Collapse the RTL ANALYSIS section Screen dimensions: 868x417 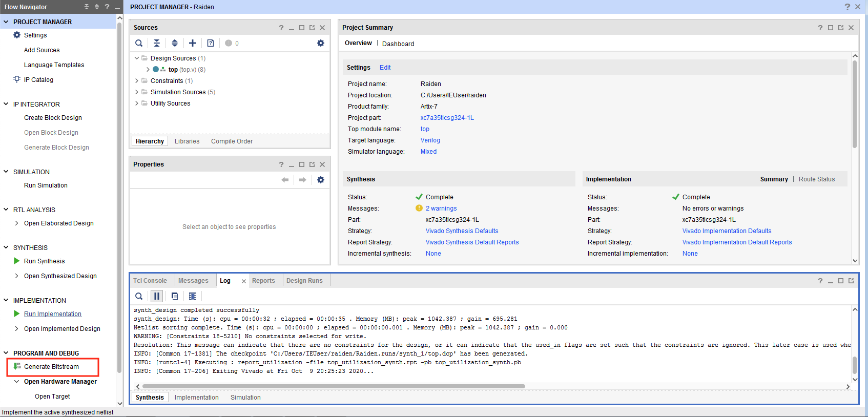coord(6,210)
